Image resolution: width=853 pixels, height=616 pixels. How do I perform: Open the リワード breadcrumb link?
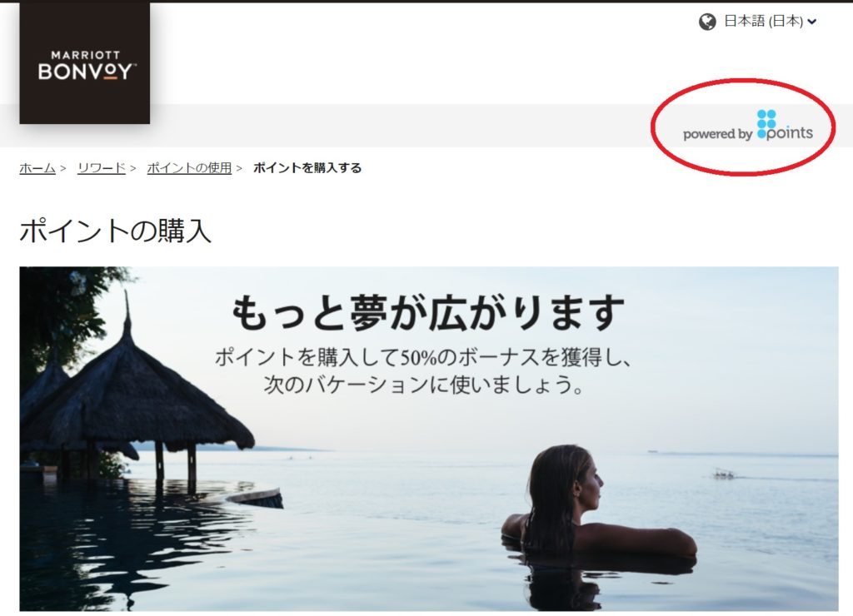[x=102, y=168]
